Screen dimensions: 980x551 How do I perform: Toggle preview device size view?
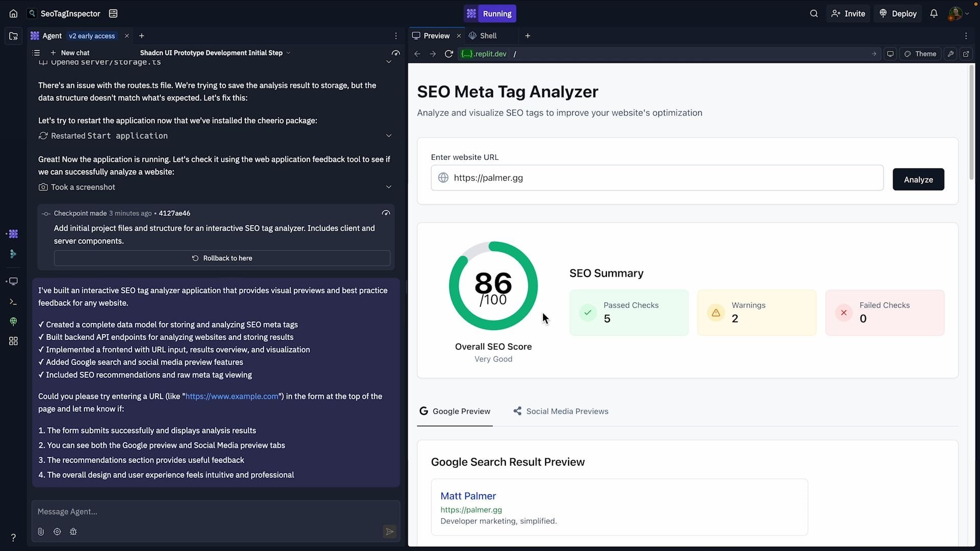pyautogui.click(x=890, y=54)
